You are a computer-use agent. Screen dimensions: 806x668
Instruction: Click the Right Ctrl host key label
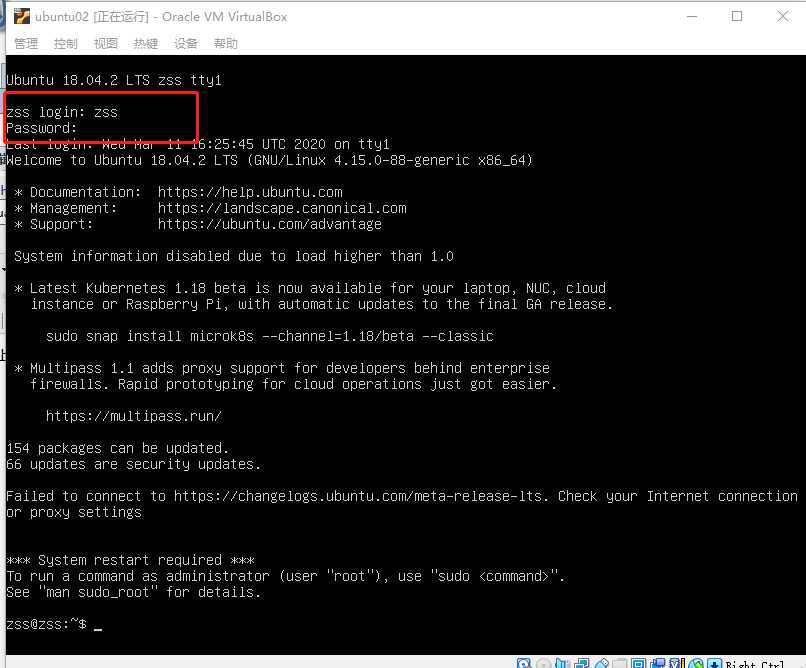point(755,664)
